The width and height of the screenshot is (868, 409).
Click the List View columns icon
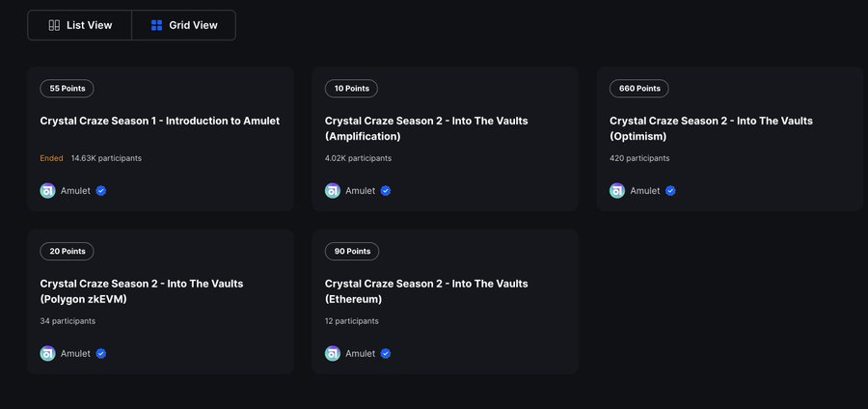(x=54, y=25)
